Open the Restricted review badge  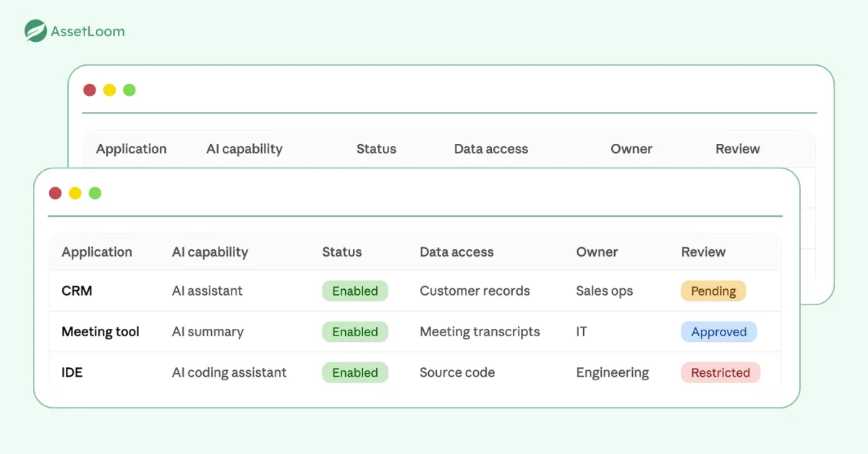(x=720, y=372)
